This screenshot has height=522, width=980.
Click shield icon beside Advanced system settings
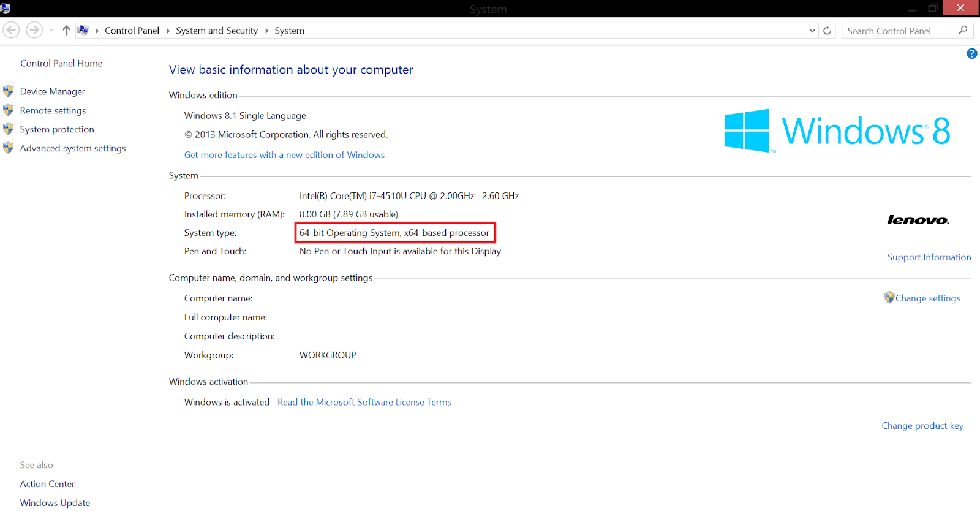coord(9,148)
